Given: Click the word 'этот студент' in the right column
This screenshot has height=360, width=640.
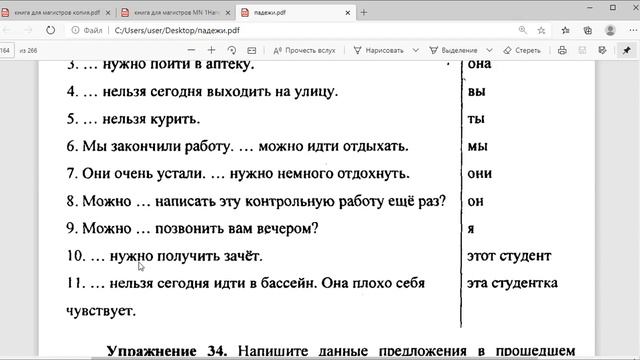Looking at the screenshot, I should pos(509,256).
